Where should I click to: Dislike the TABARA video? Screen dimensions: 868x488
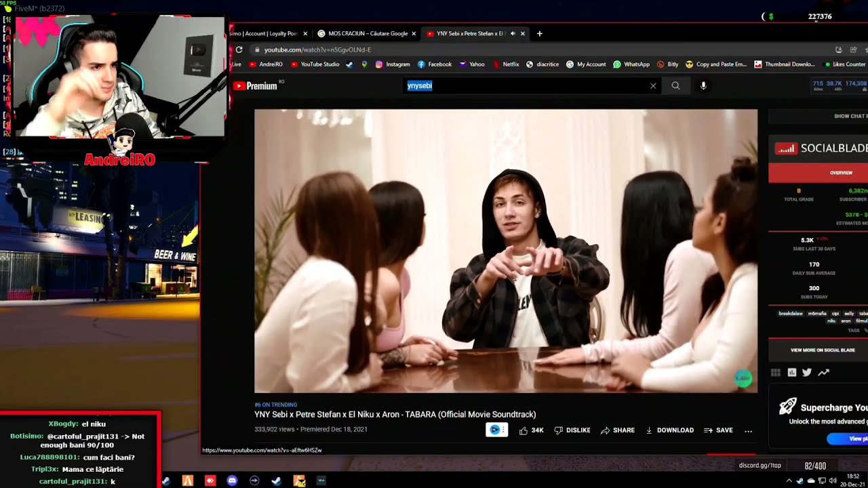tap(572, 430)
